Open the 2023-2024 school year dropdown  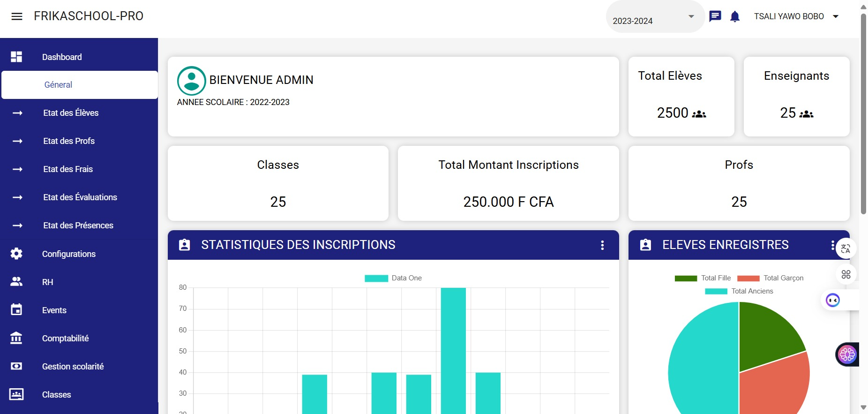coord(655,17)
